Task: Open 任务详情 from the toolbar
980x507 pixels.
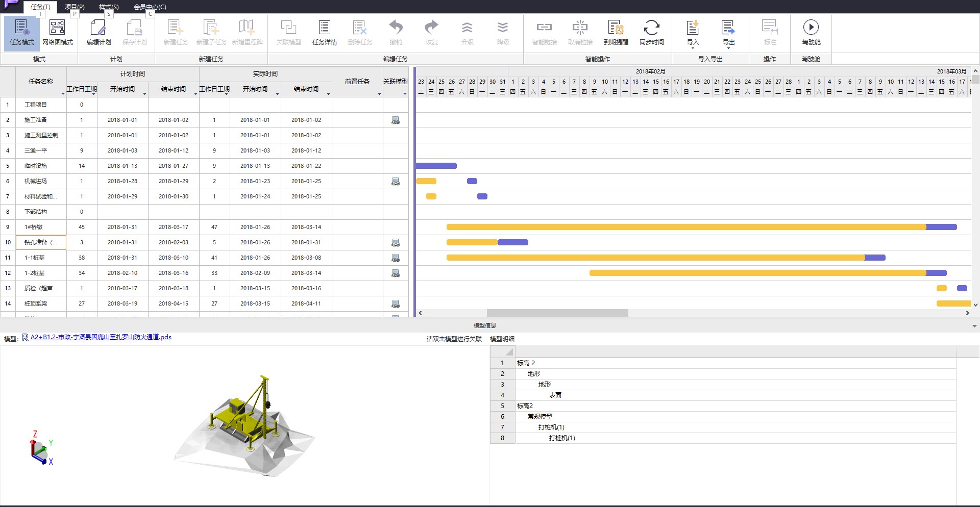Action: click(x=325, y=33)
